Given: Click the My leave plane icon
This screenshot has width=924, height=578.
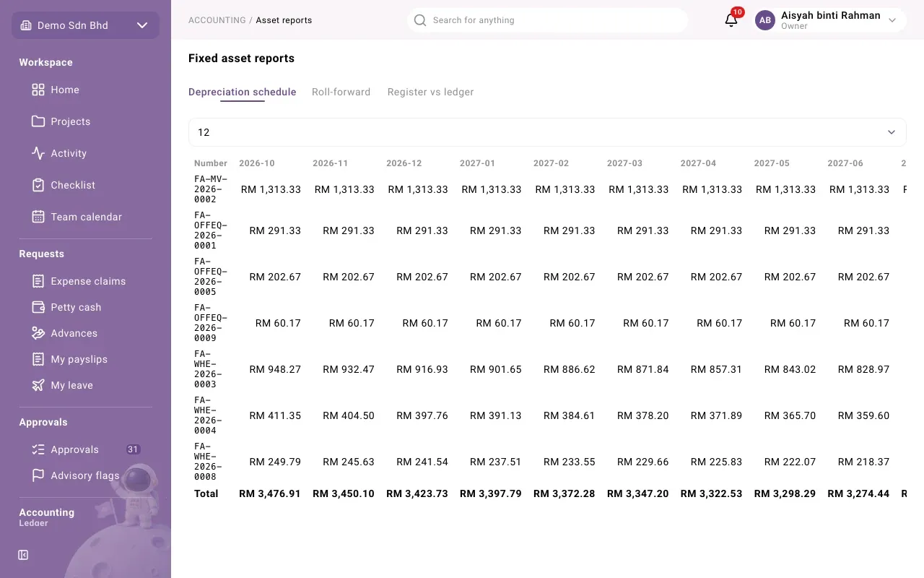Looking at the screenshot, I should click(x=38, y=385).
